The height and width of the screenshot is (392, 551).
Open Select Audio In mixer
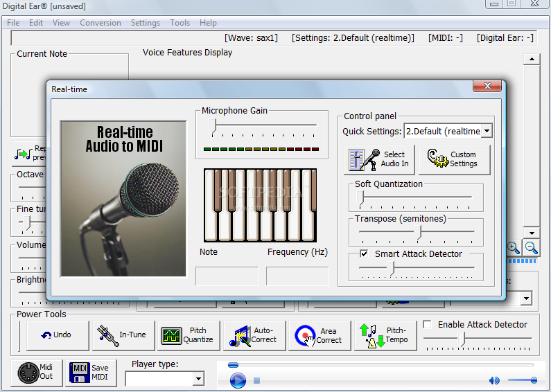pyautogui.click(x=379, y=159)
